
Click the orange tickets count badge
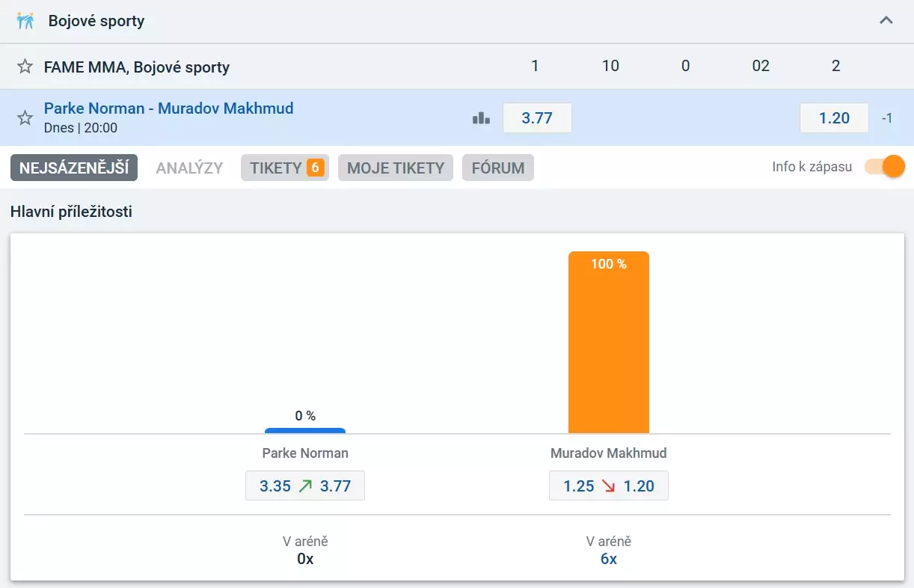(x=315, y=168)
